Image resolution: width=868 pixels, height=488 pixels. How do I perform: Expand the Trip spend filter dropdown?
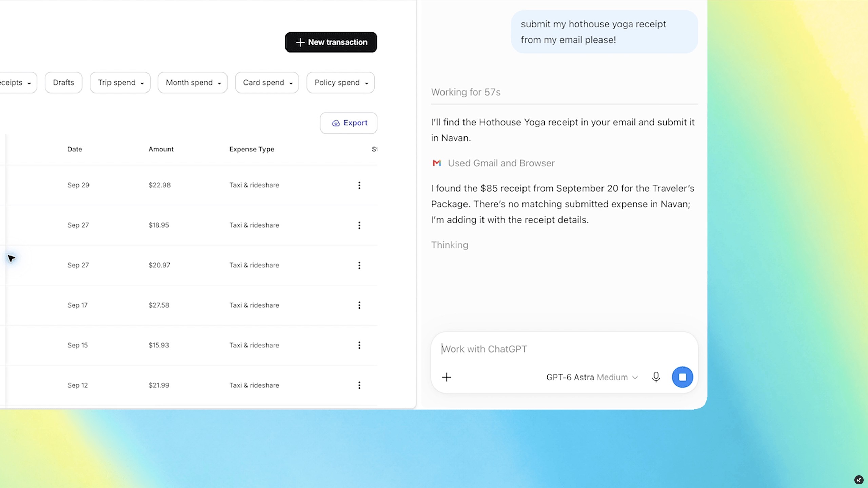pos(120,82)
